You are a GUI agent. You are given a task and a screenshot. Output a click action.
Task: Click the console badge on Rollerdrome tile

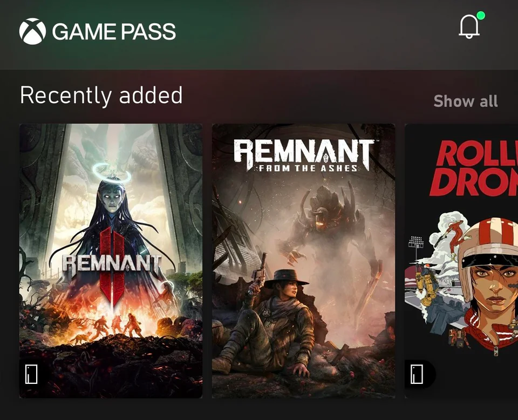[417, 375]
